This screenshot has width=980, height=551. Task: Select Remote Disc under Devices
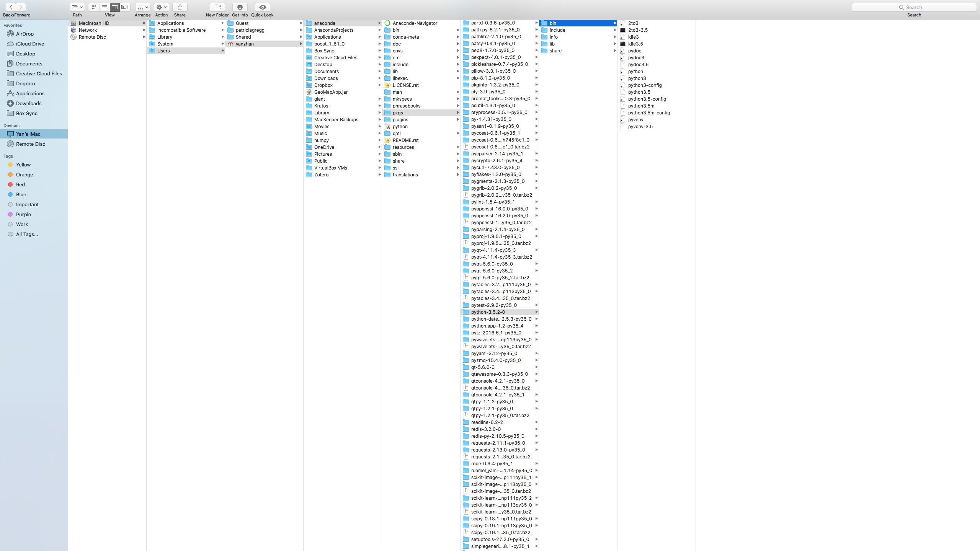point(31,144)
